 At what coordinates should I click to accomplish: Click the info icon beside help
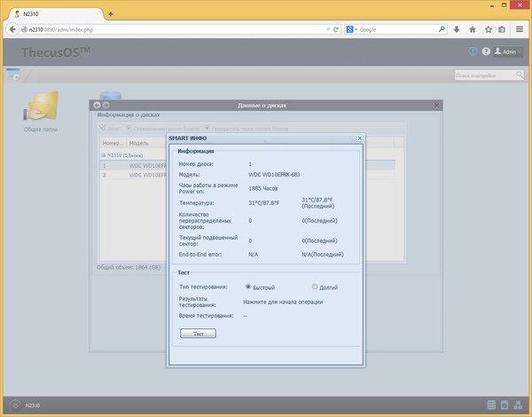(x=473, y=51)
